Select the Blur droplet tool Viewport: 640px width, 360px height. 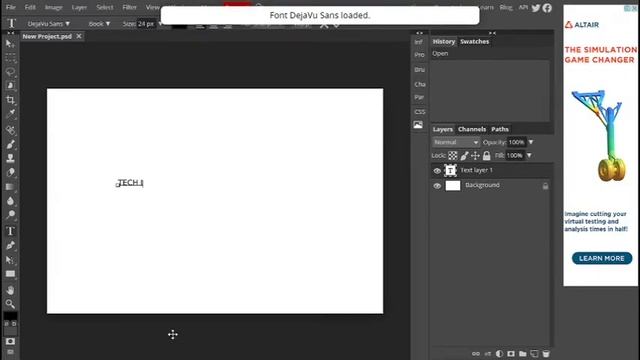tap(10, 201)
